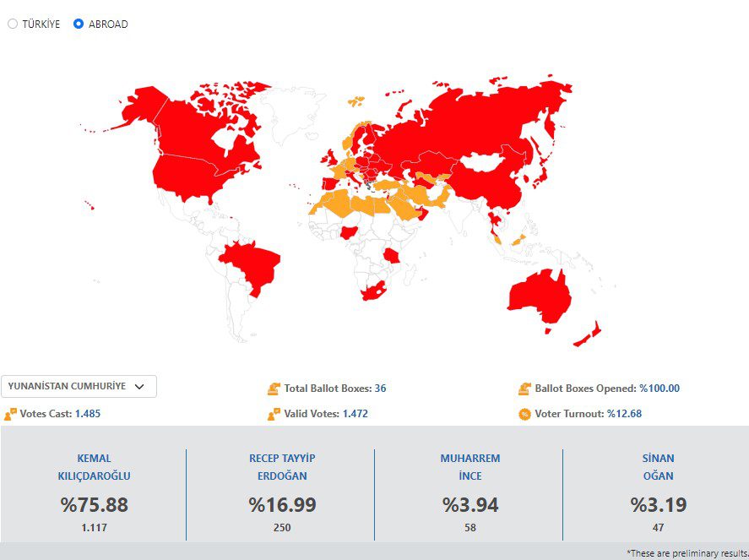The image size is (749, 560).
Task: Select New Zealand on the map
Action: [x=588, y=335]
